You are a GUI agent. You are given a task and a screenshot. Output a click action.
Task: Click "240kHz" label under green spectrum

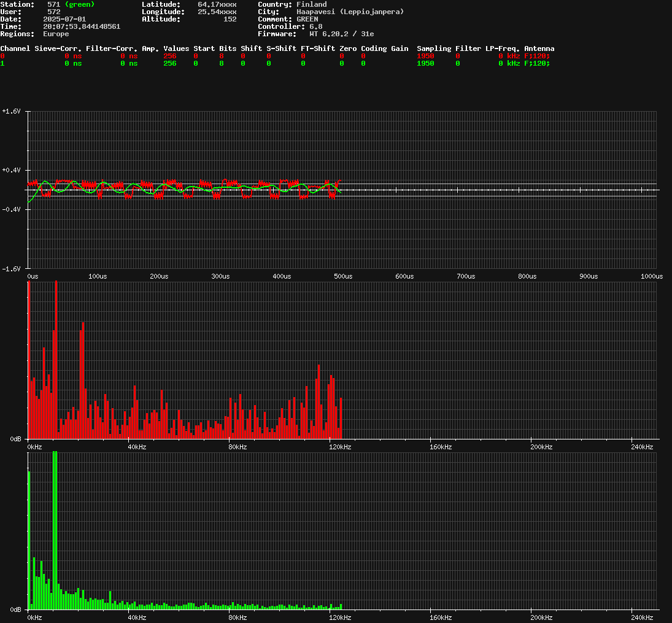[x=642, y=618]
